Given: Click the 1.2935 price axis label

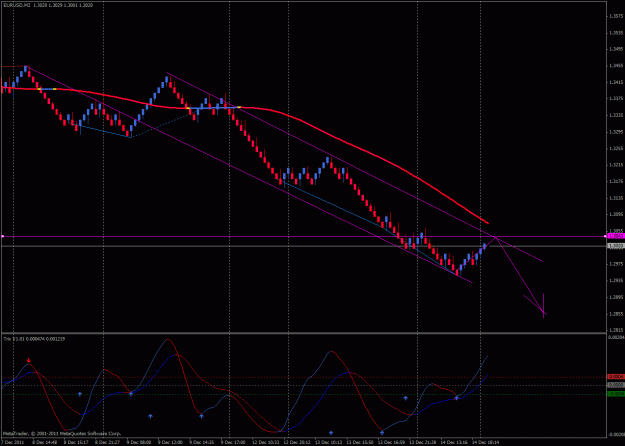Looking at the screenshot, I should pyautogui.click(x=616, y=281).
